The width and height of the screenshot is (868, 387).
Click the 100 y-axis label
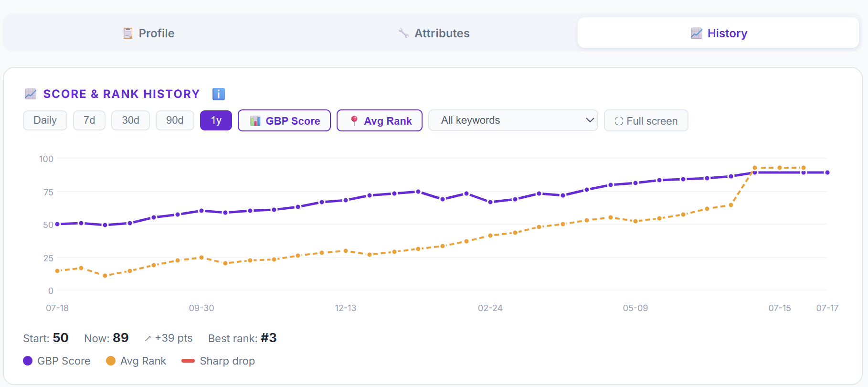point(46,159)
